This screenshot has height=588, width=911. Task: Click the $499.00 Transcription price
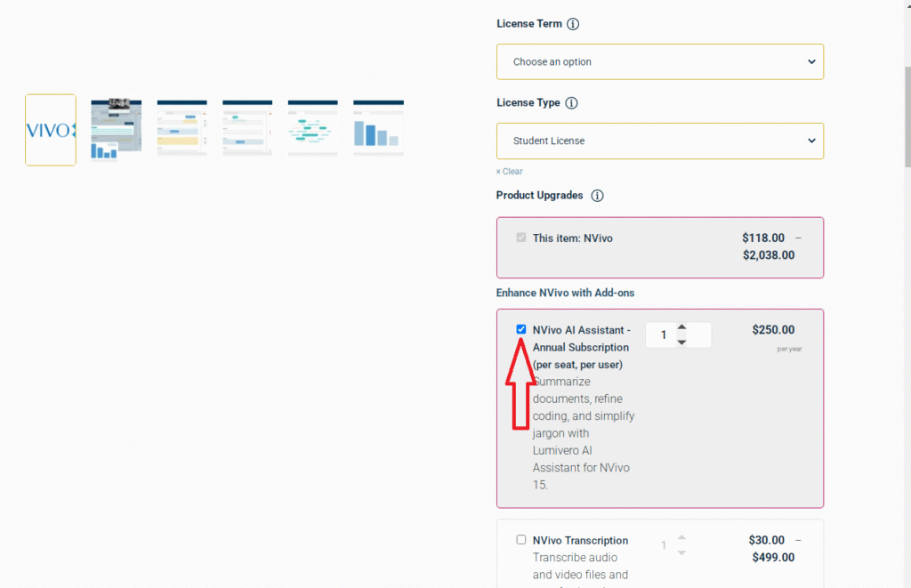coord(773,558)
